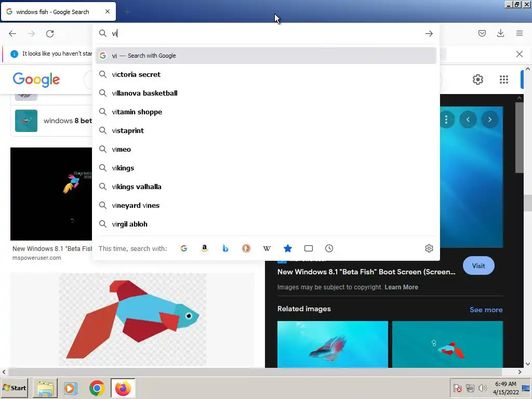The image size is (532, 399).
Task: Open search settings gear in suggestion panel
Action: (x=429, y=248)
